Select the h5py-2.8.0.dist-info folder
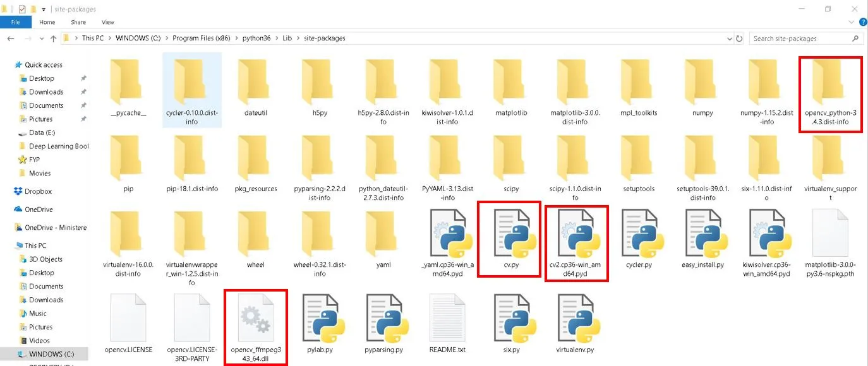 click(x=383, y=92)
